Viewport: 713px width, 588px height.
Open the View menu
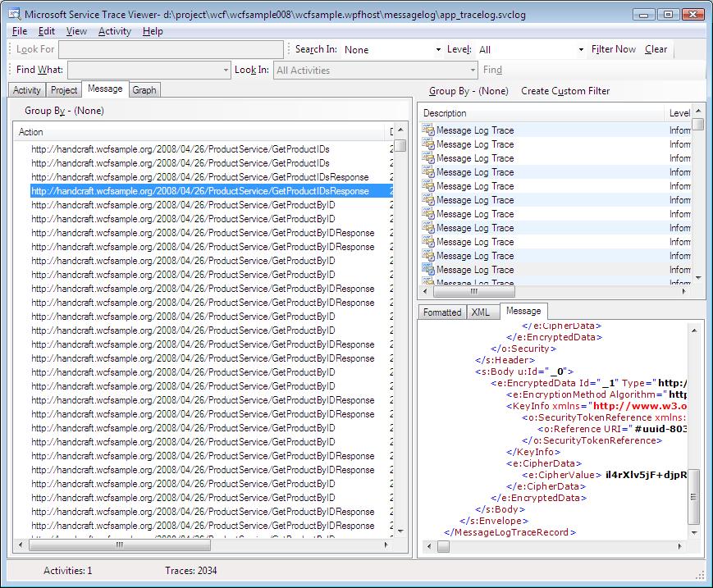[x=76, y=31]
